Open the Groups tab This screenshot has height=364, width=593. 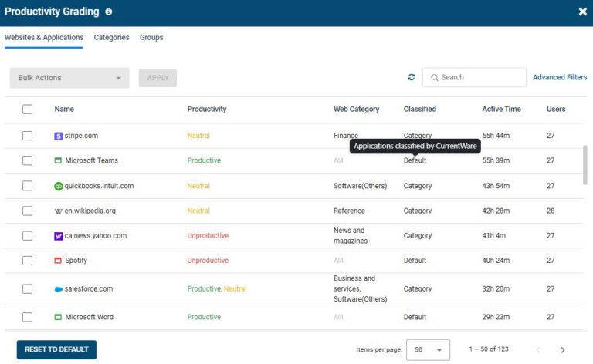click(151, 37)
